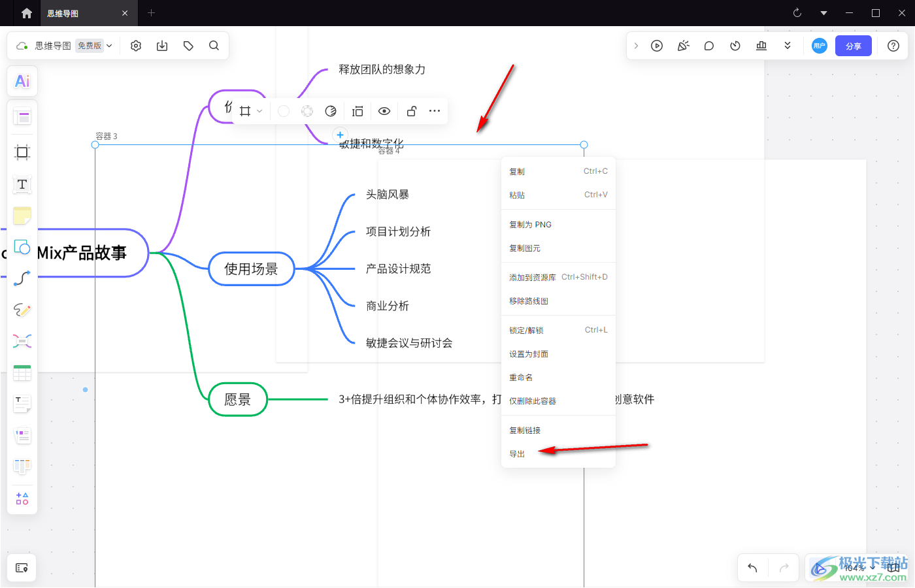Select the sticky note tool
This screenshot has width=915, height=588.
point(22,216)
